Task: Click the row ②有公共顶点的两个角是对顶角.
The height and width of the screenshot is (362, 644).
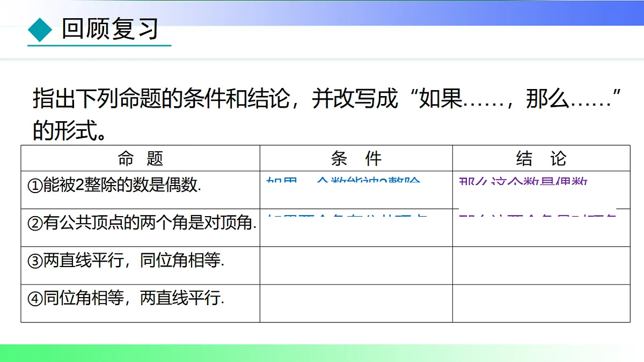Action: (142, 223)
